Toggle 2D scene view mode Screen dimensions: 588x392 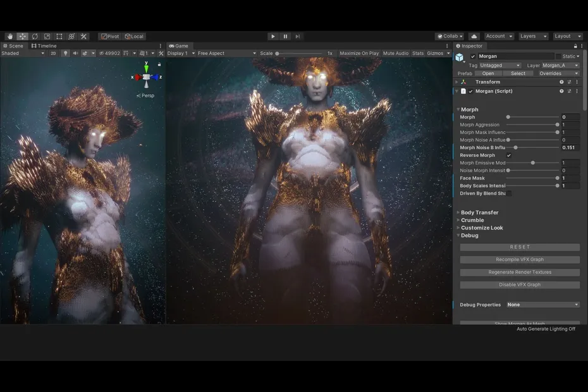(53, 53)
